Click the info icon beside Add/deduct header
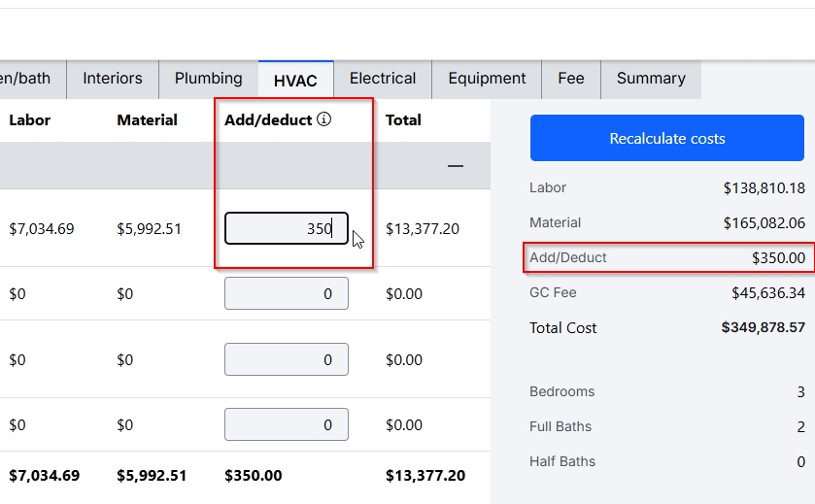Image resolution: width=815 pixels, height=504 pixels. pyautogui.click(x=324, y=120)
